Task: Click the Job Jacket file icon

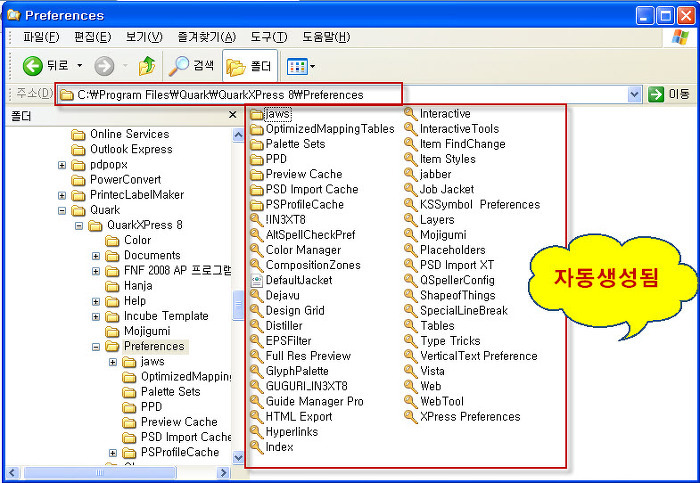Action: pos(411,189)
